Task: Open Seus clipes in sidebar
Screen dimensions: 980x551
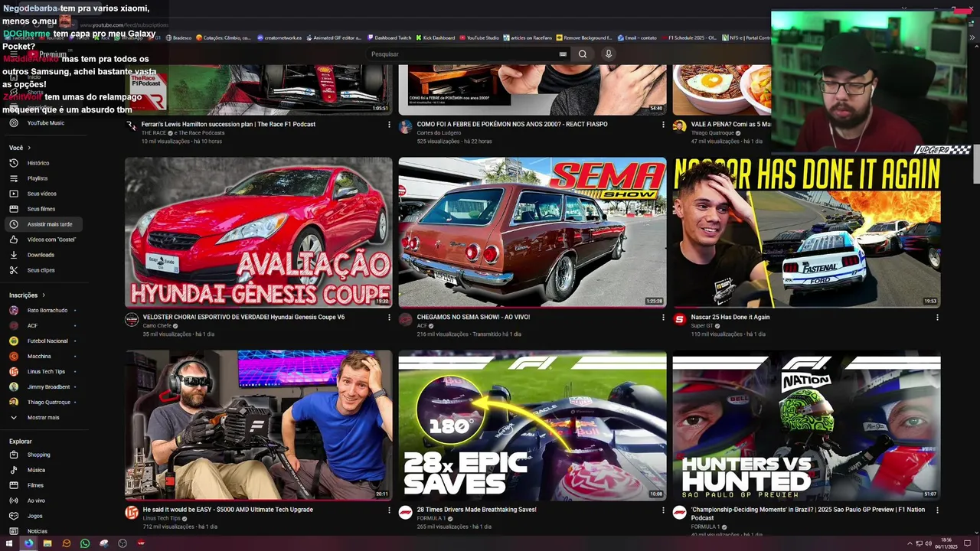Action: pos(41,270)
